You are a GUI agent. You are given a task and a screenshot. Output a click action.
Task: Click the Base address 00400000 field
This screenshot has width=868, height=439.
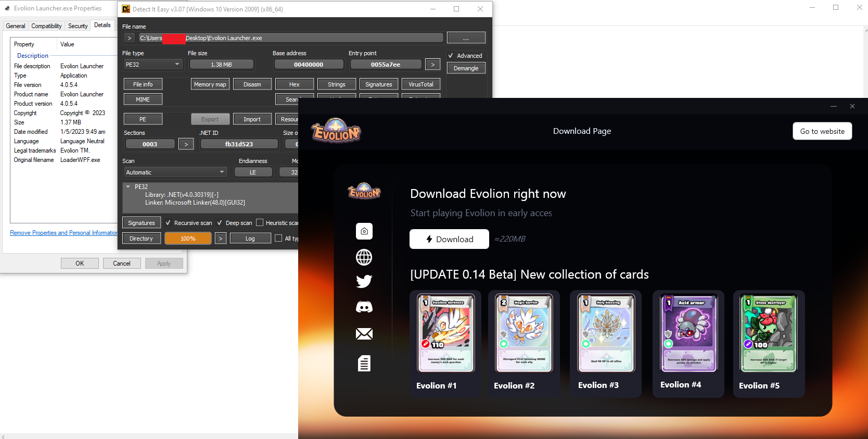tap(309, 65)
